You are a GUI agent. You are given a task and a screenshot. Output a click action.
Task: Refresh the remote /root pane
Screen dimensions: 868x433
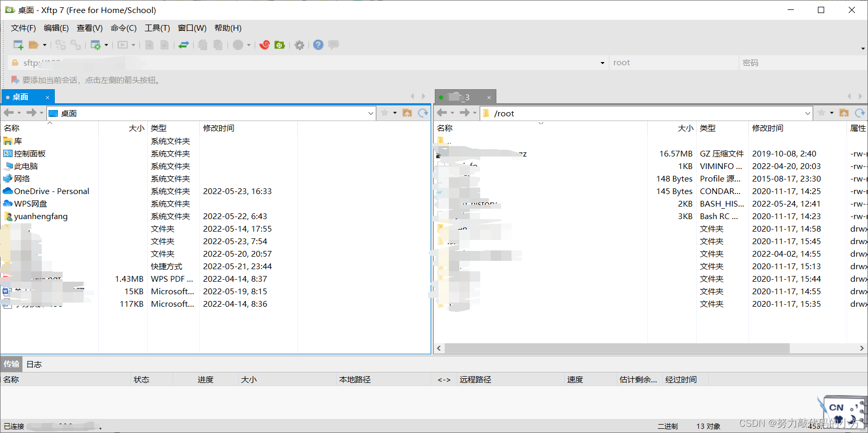[x=860, y=113]
